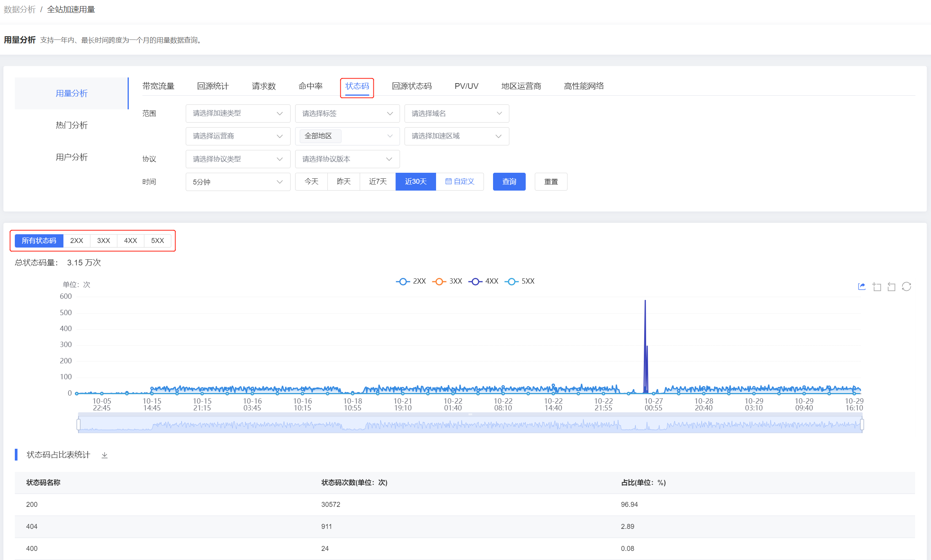931x560 pixels.
Task: Toggle the 3XX legend series
Action: point(447,281)
